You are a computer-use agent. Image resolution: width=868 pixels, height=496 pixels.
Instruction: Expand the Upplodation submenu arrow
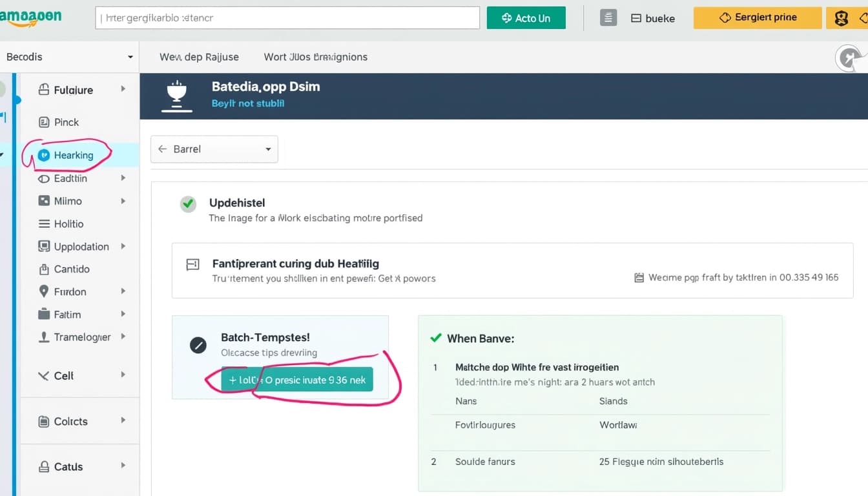tap(123, 246)
